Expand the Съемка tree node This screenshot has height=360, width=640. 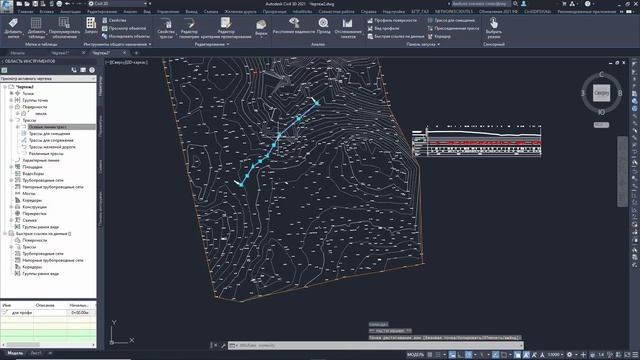pyautogui.click(x=11, y=220)
